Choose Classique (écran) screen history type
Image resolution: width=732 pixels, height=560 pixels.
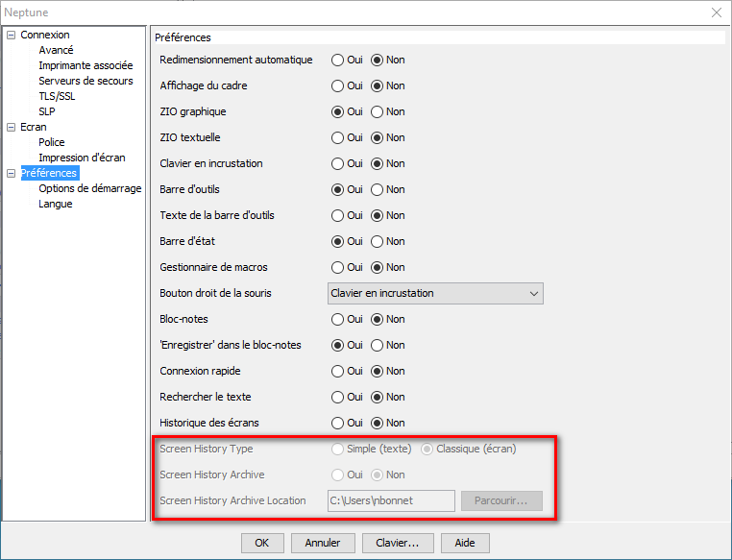468,449
